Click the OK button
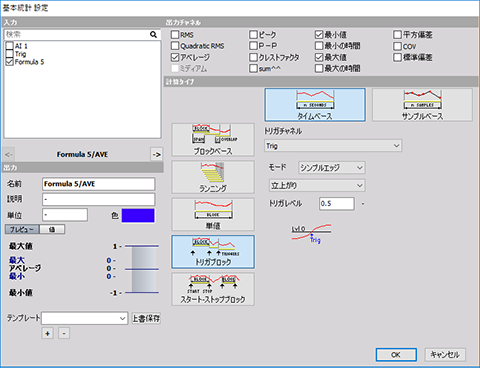480x368 pixels. pyautogui.click(x=396, y=355)
